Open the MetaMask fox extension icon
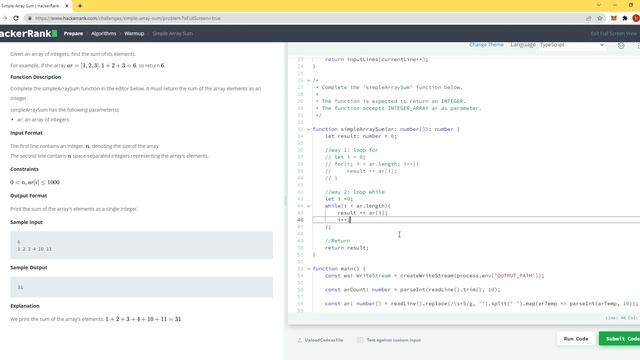 point(613,18)
